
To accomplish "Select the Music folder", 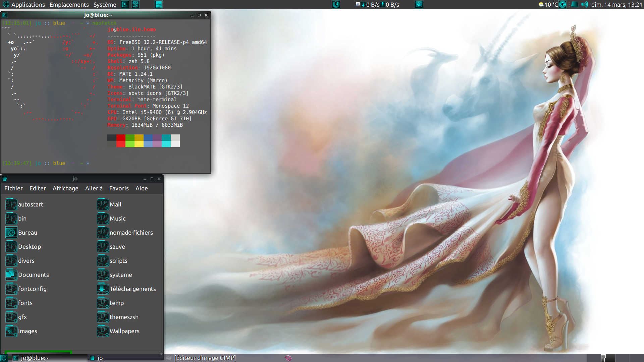I will coord(111,219).
